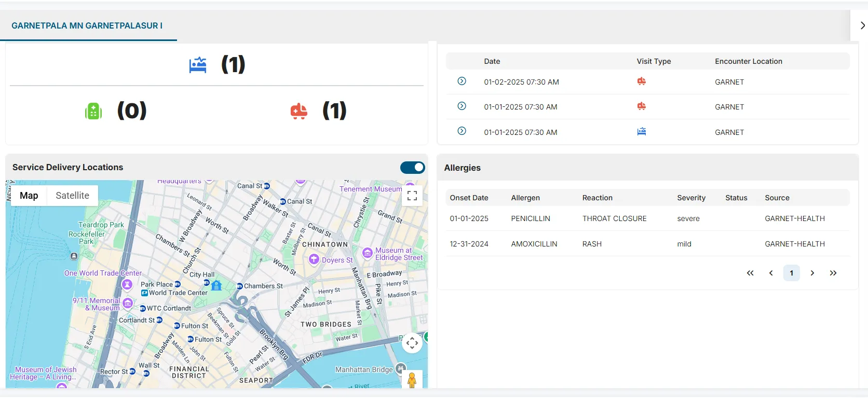The height and width of the screenshot is (398, 868).
Task: Click the encounters Date column header
Action: 492,61
